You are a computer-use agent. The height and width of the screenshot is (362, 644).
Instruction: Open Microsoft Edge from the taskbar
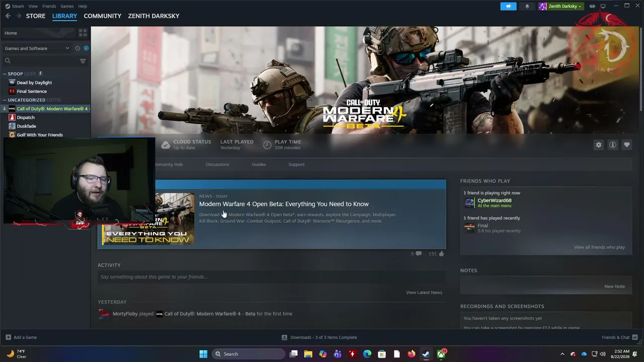(367, 354)
